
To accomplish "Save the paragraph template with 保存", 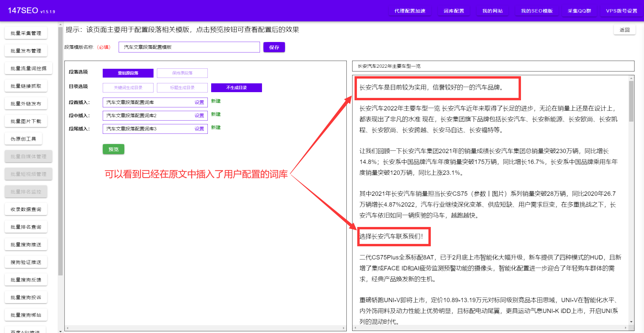I will coord(274,47).
